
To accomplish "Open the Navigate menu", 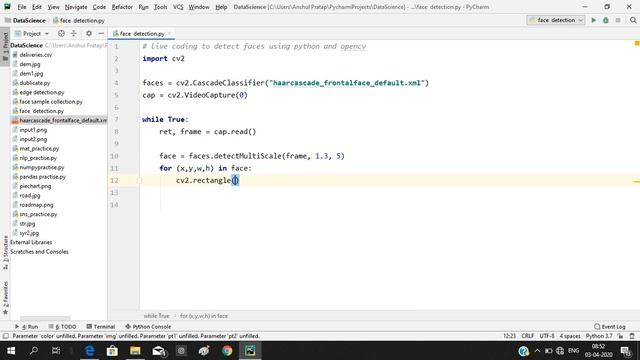I will (76, 7).
